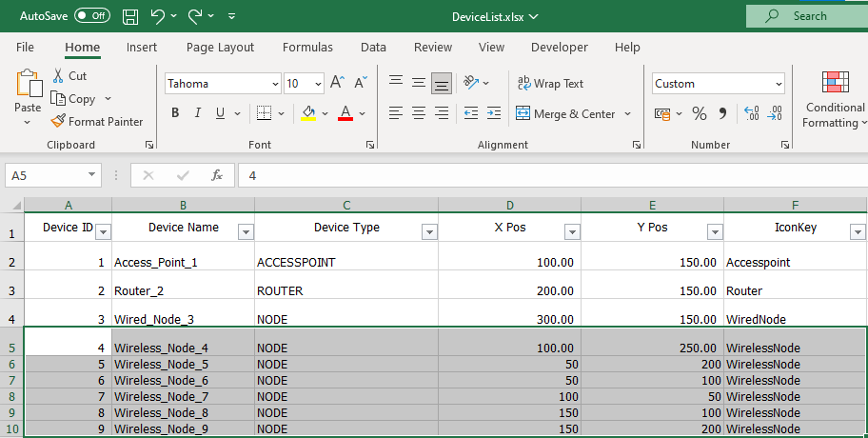Apply Accounting Number Format
This screenshot has width=868, height=438.
click(662, 114)
